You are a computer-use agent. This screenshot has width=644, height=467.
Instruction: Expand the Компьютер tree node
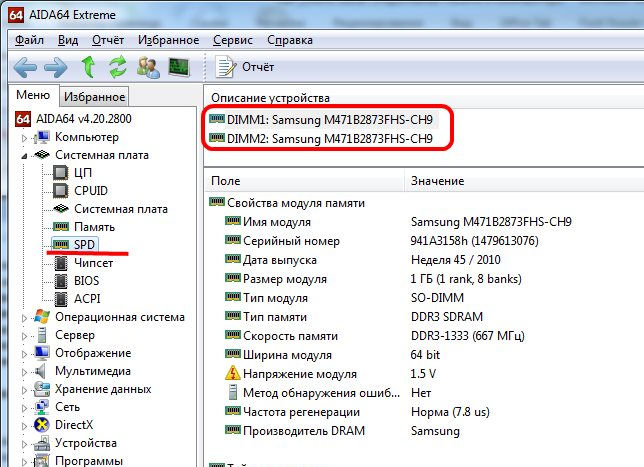[24, 138]
